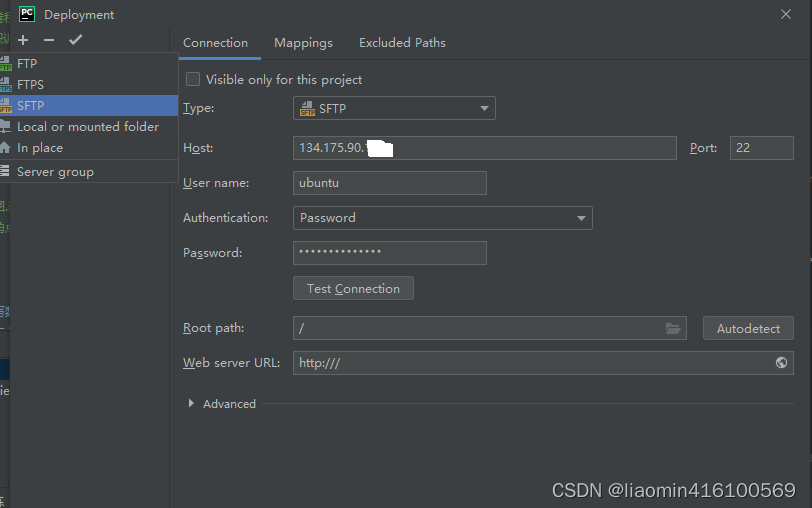Click the Test Connection button

[353, 288]
